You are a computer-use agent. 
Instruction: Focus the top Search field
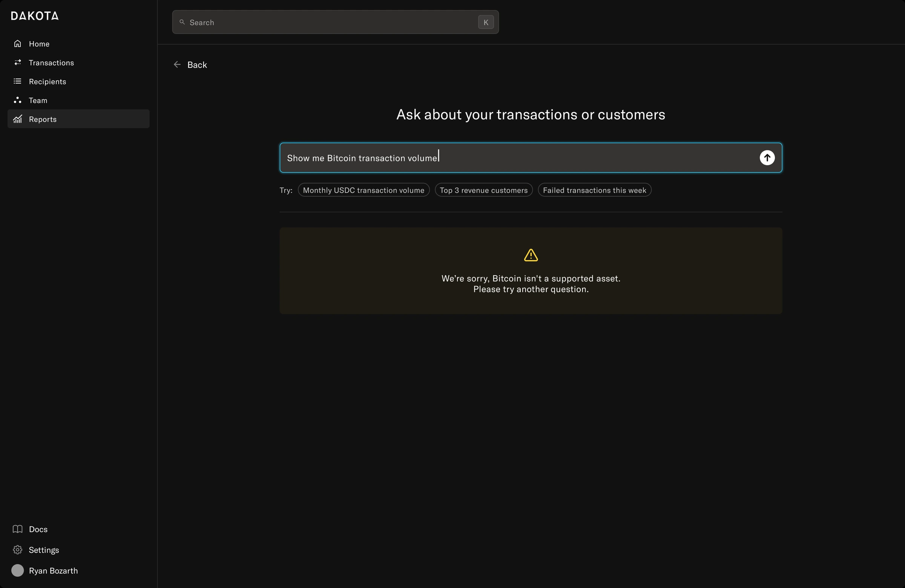click(335, 22)
